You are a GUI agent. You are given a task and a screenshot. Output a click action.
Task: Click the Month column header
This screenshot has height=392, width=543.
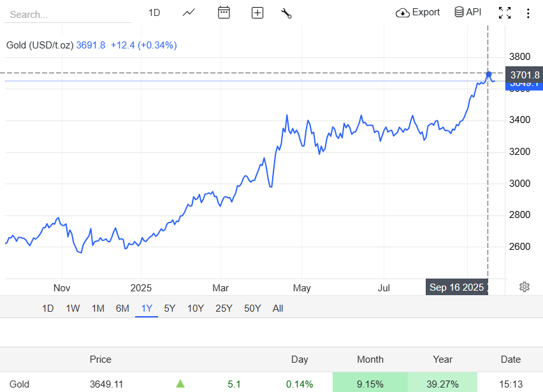tap(370, 359)
